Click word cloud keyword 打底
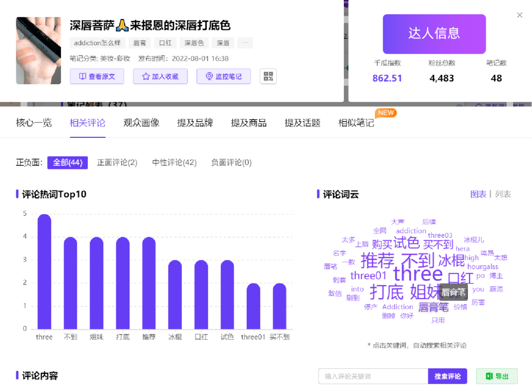Image resolution: width=532 pixels, height=392 pixels. (387, 292)
